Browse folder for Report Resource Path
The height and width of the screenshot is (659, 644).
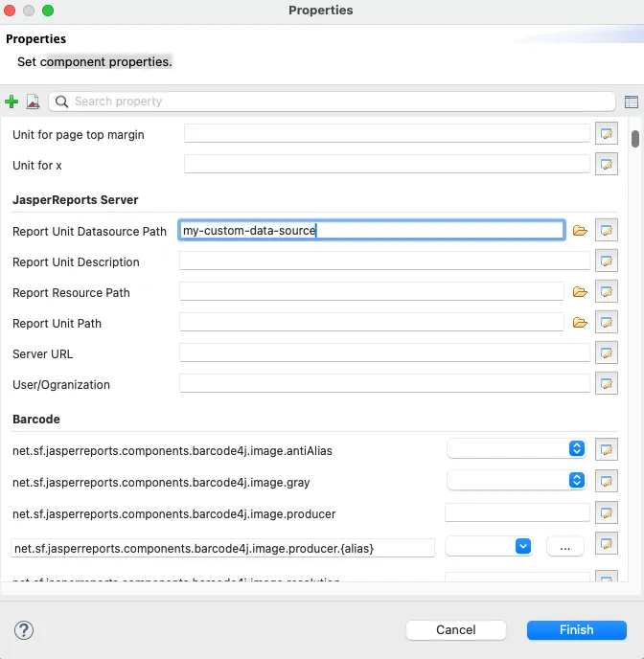580,292
